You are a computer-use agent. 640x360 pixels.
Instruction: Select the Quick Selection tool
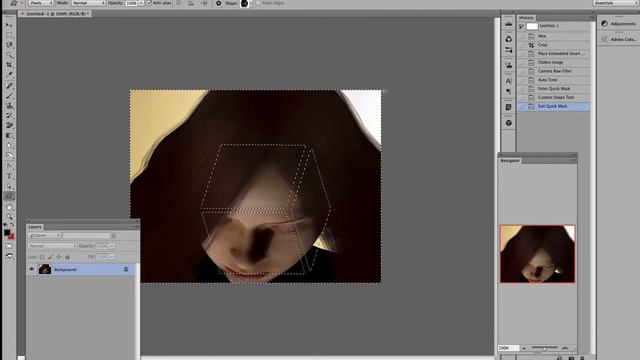pos(9,55)
